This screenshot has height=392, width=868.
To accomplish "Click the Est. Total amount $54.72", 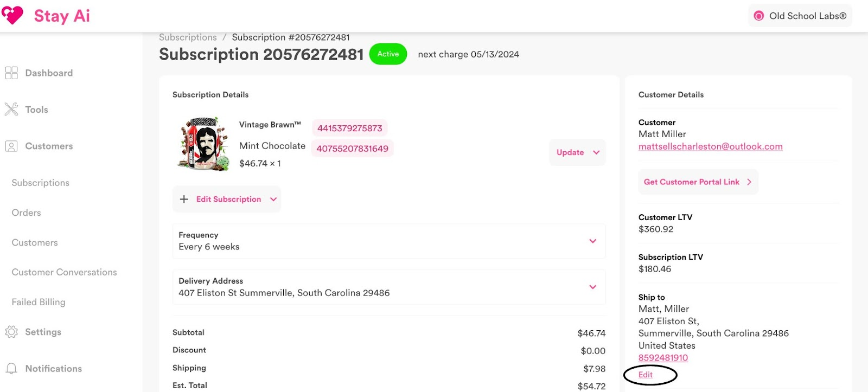I will coord(591,386).
